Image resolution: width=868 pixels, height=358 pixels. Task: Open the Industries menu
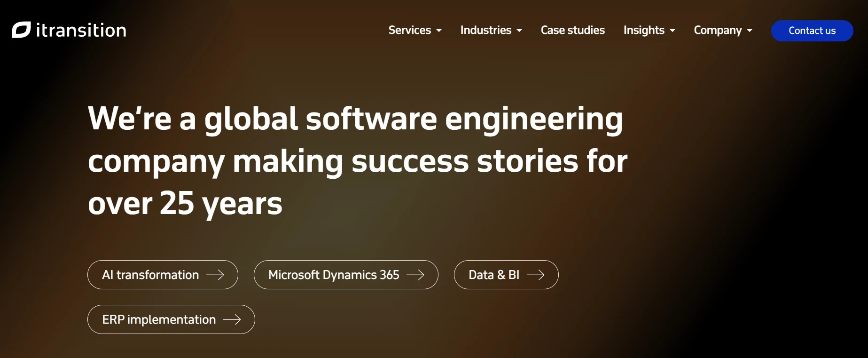click(485, 30)
